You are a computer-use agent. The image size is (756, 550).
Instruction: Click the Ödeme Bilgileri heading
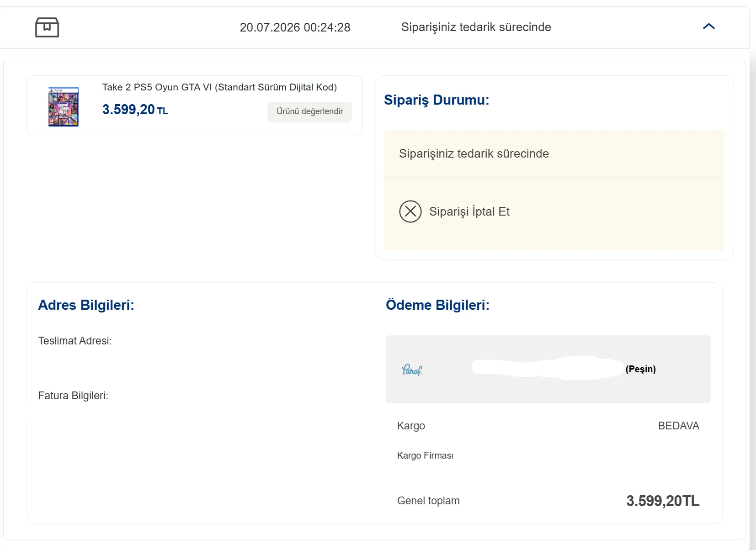(x=437, y=305)
